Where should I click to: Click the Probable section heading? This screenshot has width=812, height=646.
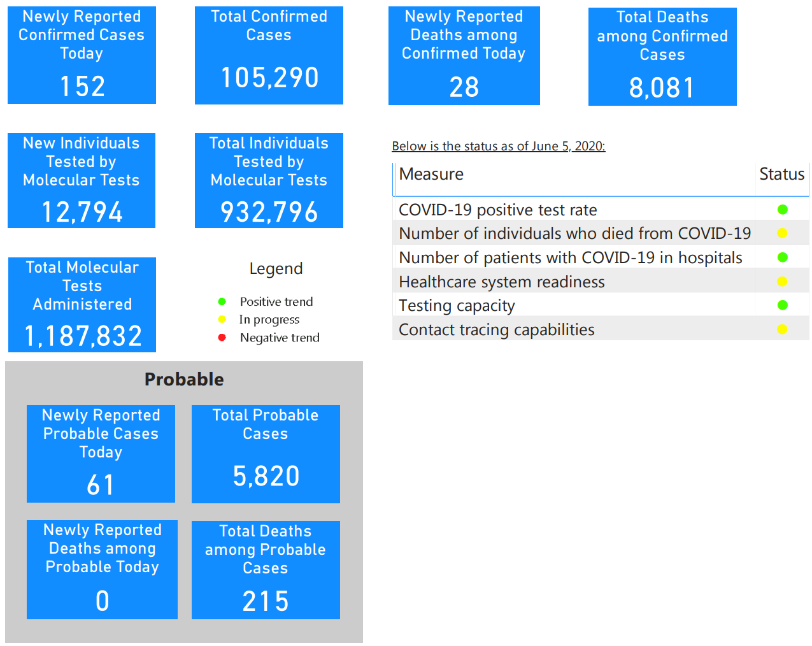(184, 379)
